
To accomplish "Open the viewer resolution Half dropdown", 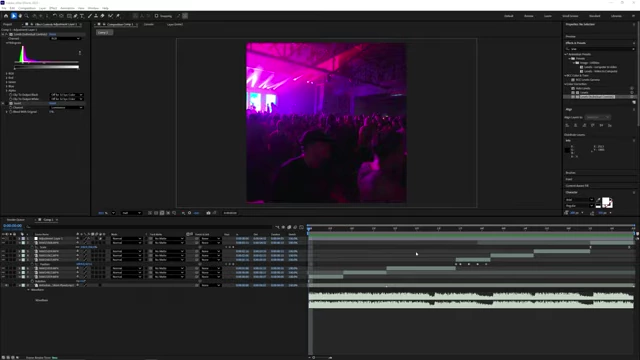I will point(131,213).
